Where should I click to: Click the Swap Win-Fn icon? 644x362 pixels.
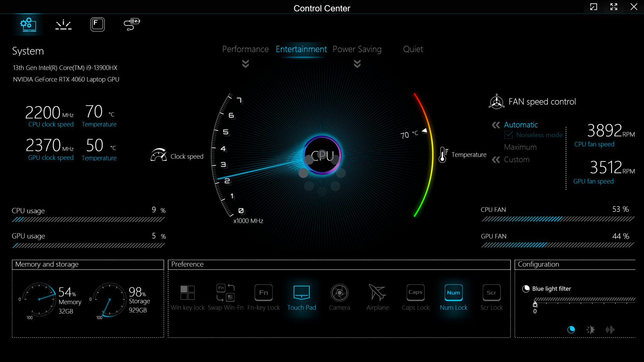(x=225, y=293)
